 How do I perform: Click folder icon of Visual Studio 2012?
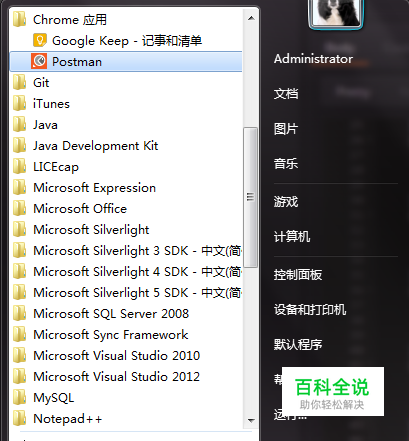pos(20,376)
